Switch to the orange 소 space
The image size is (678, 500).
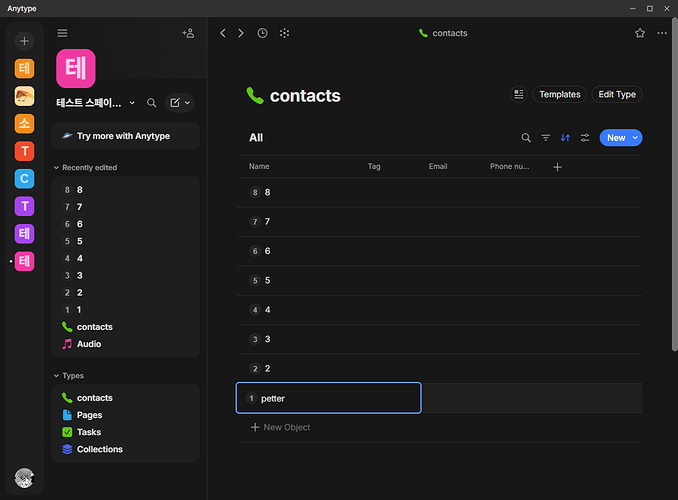24,124
